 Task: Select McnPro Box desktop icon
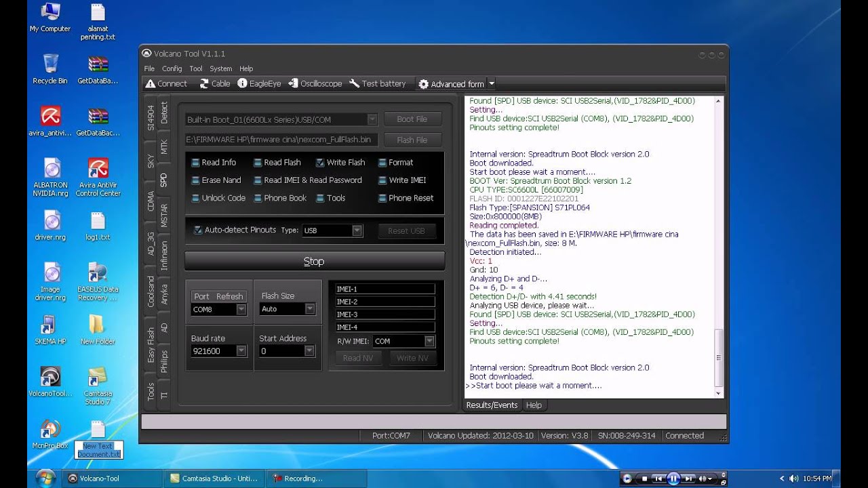(50, 434)
